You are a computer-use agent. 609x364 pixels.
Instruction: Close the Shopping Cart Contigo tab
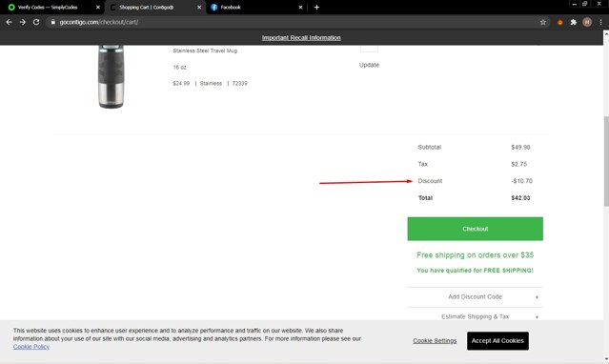click(x=199, y=7)
